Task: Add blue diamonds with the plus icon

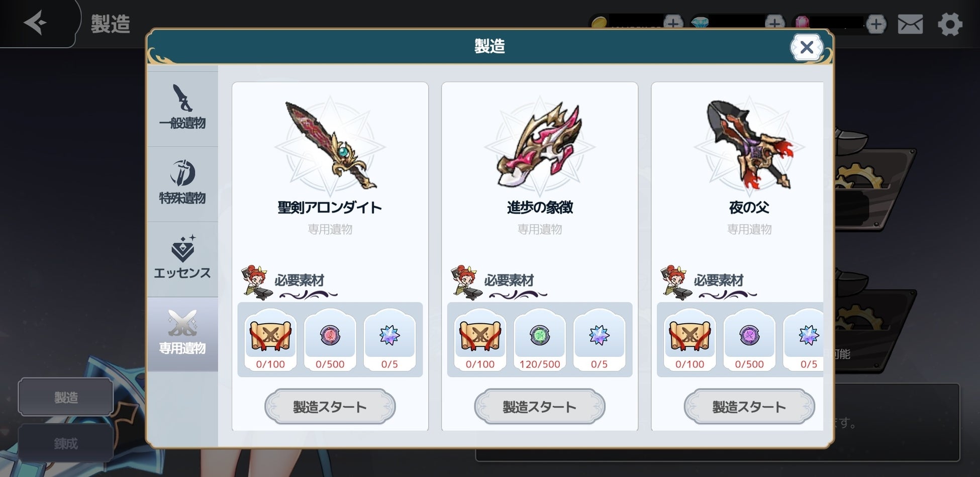Action: tap(774, 23)
